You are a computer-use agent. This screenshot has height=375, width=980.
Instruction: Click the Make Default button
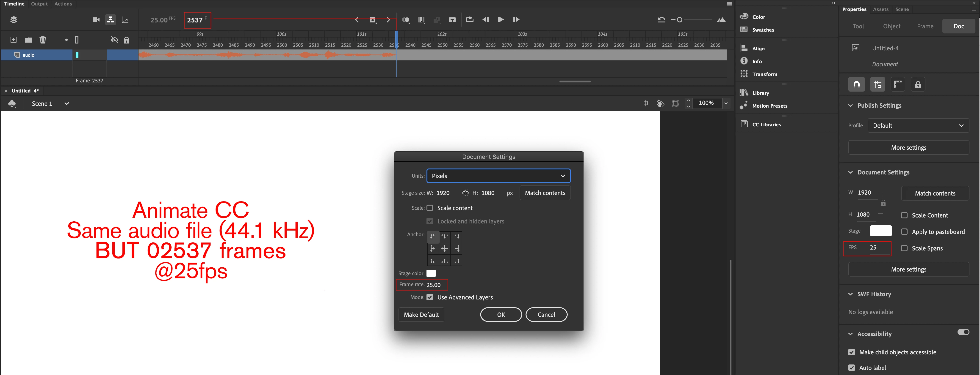421,315
